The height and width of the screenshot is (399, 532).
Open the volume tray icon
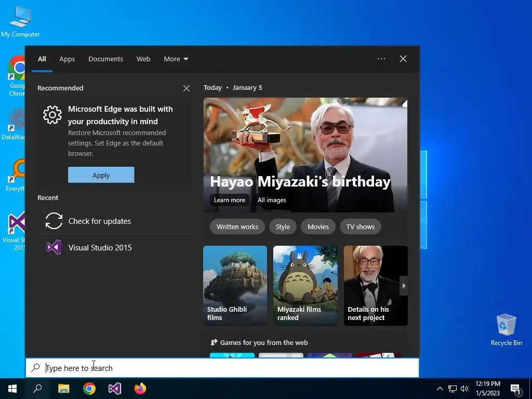[x=464, y=389]
